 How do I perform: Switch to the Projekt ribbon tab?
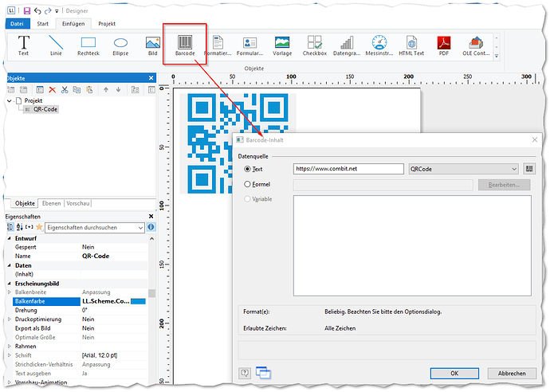[x=107, y=24]
